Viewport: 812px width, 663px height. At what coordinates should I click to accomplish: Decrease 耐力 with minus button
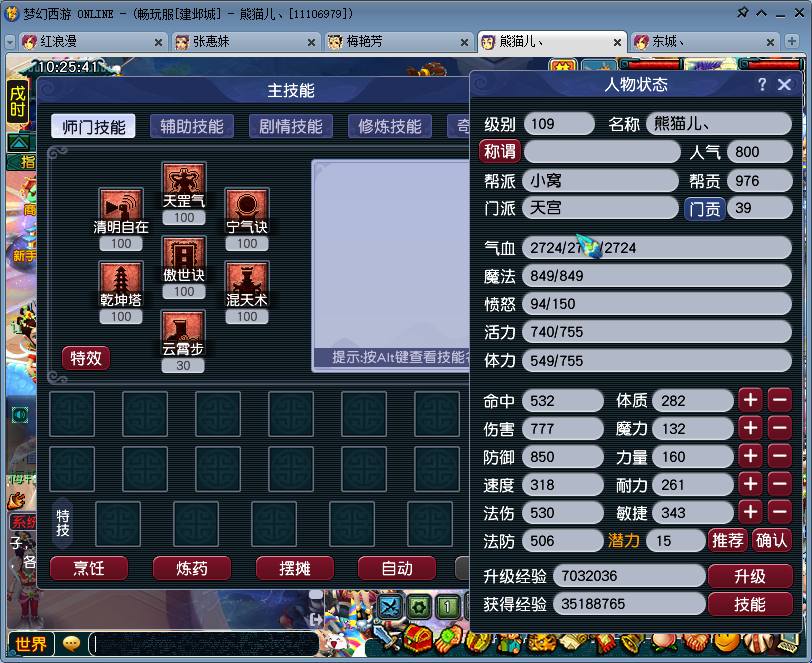(x=780, y=484)
